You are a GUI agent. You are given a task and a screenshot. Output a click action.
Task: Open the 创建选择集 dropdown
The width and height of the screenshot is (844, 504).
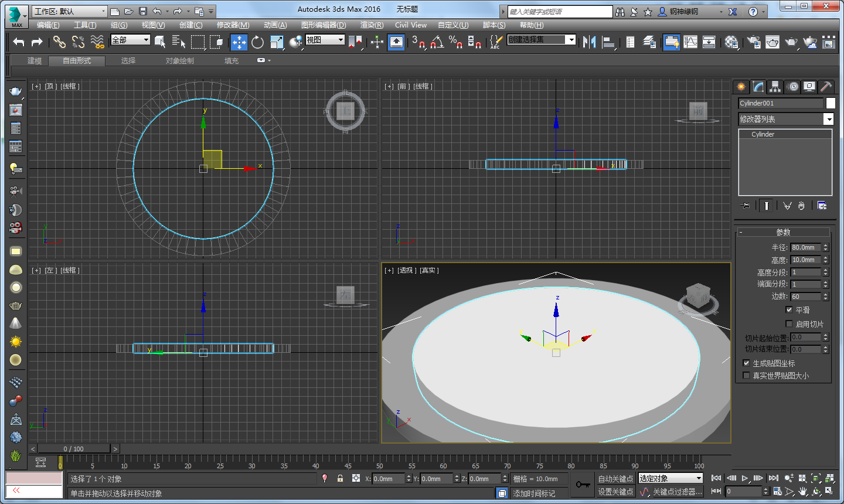click(542, 40)
